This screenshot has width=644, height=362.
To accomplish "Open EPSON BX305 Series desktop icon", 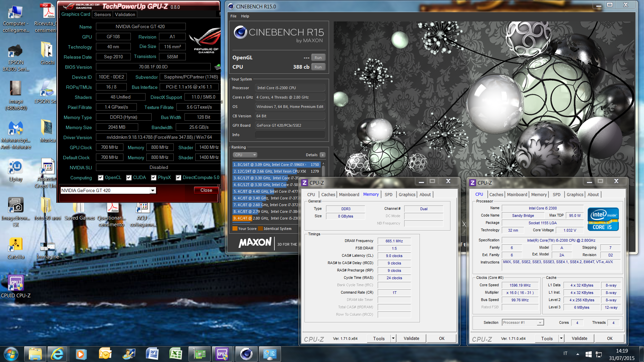I will pos(15,58).
